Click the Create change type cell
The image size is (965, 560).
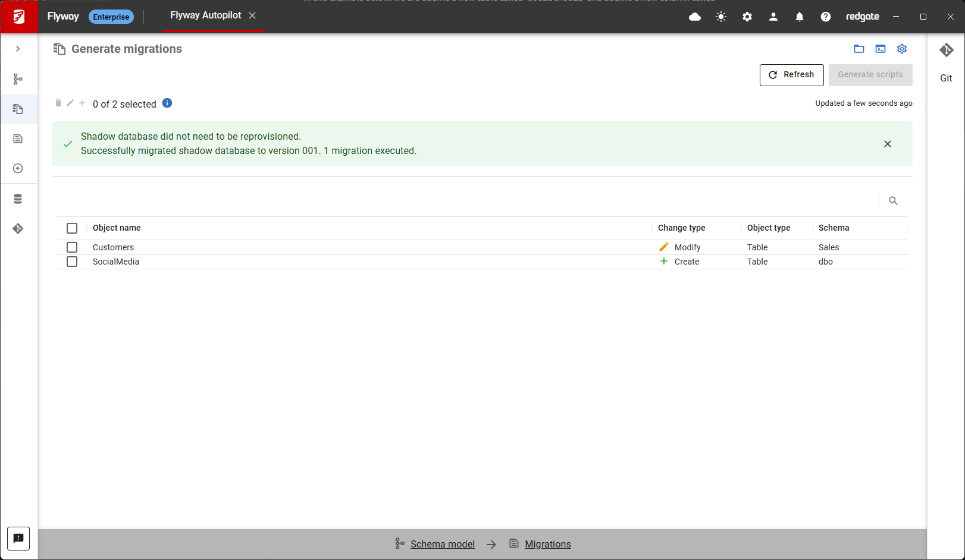tap(687, 262)
